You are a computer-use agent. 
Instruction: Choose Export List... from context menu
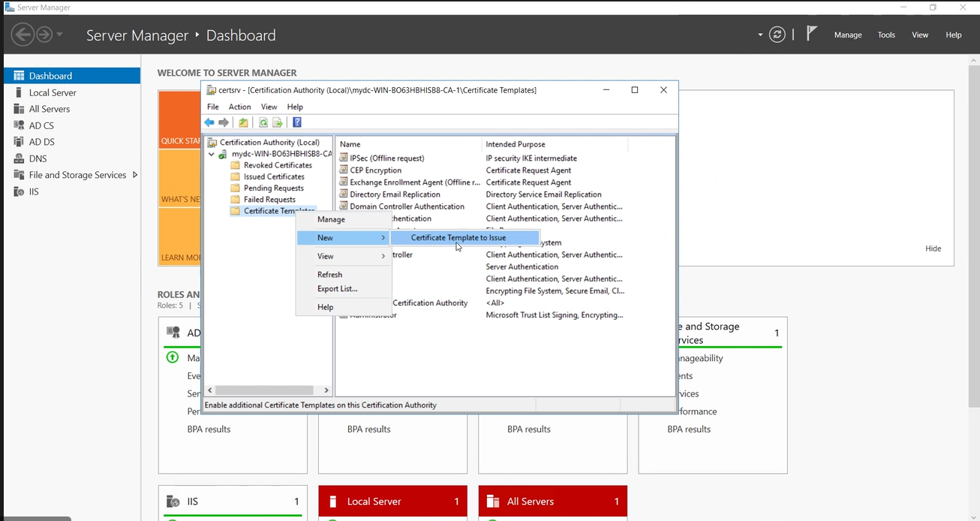344,288
